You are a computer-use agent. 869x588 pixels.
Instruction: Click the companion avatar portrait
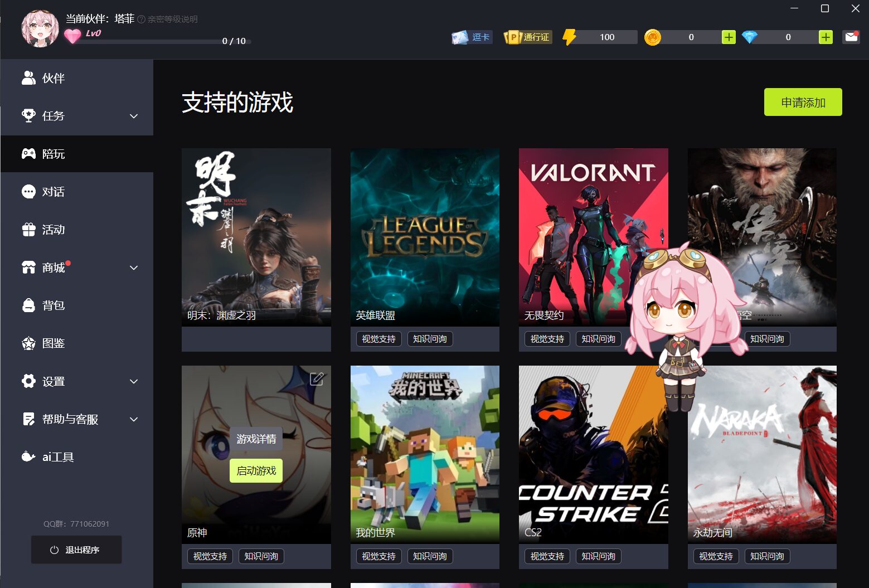pos(40,28)
